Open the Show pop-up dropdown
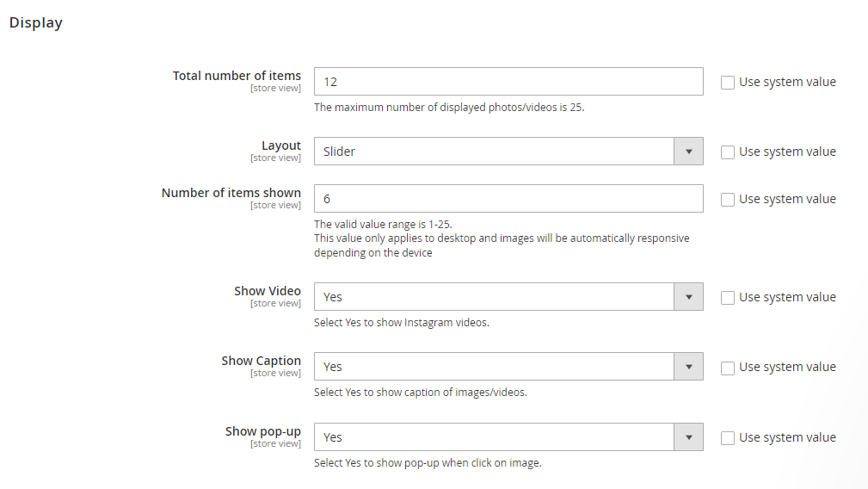868x489 pixels. point(494,437)
